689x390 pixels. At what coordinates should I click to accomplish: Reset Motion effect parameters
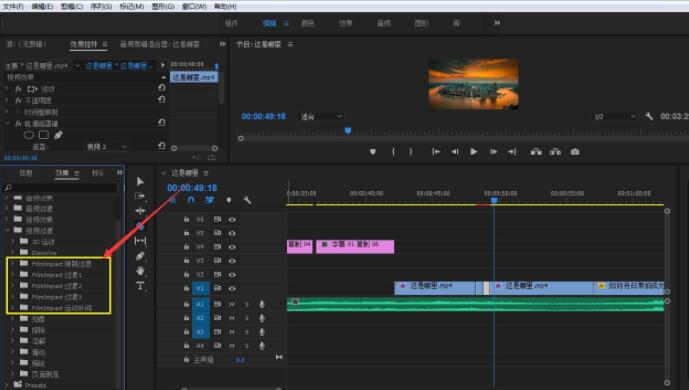162,88
